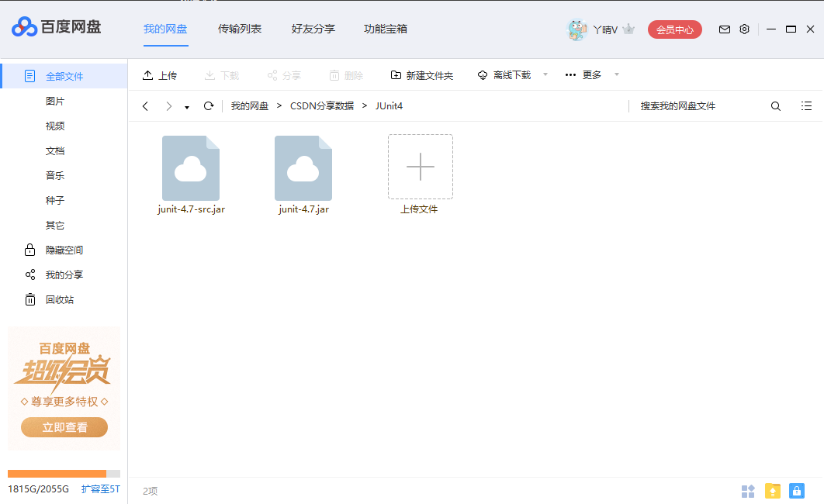Expand the 更多 dropdown arrow
This screenshot has height=504, width=824.
[616, 74]
